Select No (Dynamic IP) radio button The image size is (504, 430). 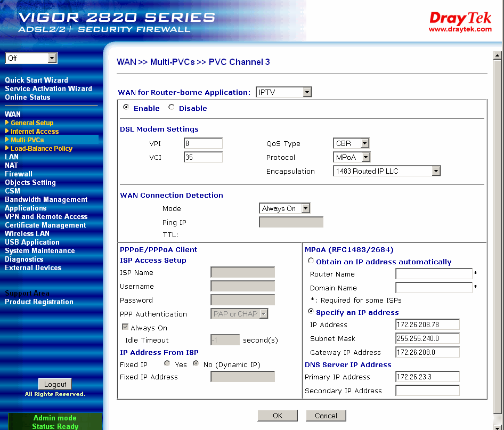point(196,363)
